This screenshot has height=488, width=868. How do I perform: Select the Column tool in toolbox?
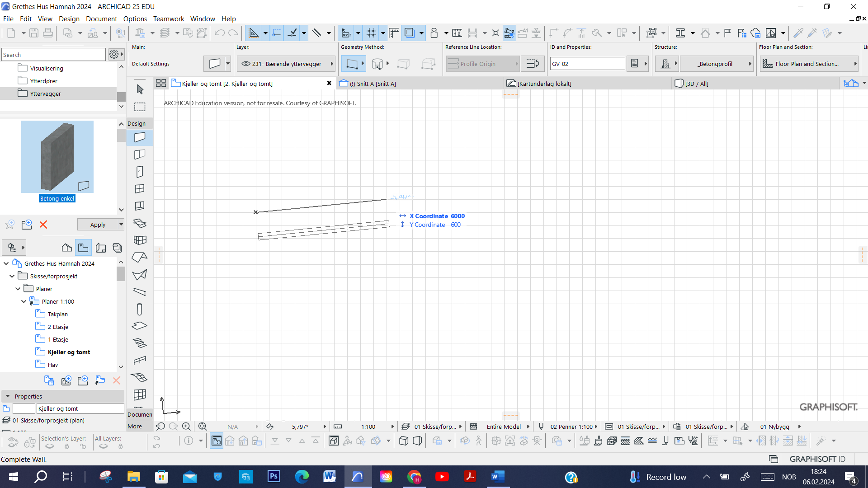(140, 309)
